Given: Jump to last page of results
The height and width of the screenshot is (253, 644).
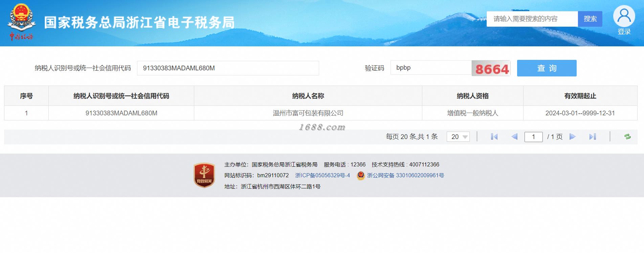Looking at the screenshot, I should [x=593, y=137].
